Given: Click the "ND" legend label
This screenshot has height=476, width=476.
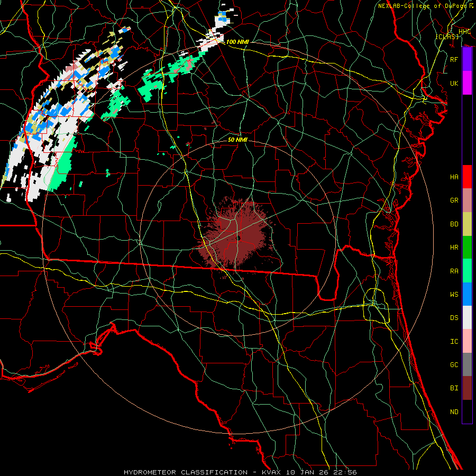Looking at the screenshot, I should click(454, 412).
